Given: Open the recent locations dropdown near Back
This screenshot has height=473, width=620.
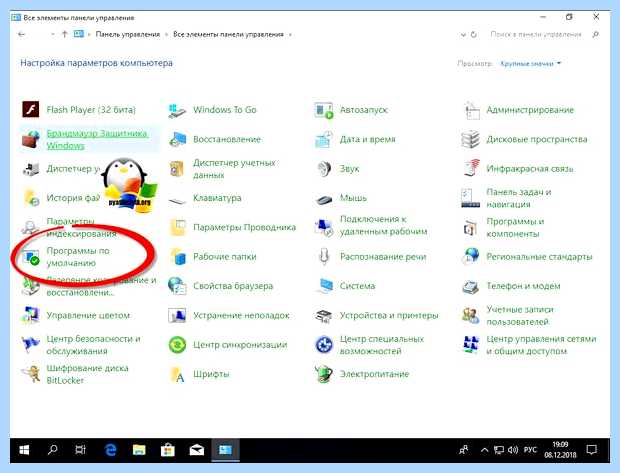Looking at the screenshot, I should (53, 35).
